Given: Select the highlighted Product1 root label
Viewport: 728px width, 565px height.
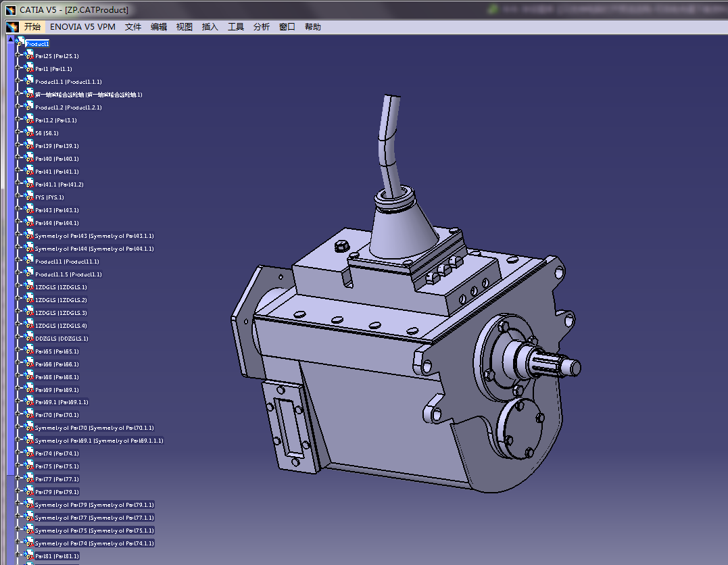Looking at the screenshot, I should (x=37, y=44).
